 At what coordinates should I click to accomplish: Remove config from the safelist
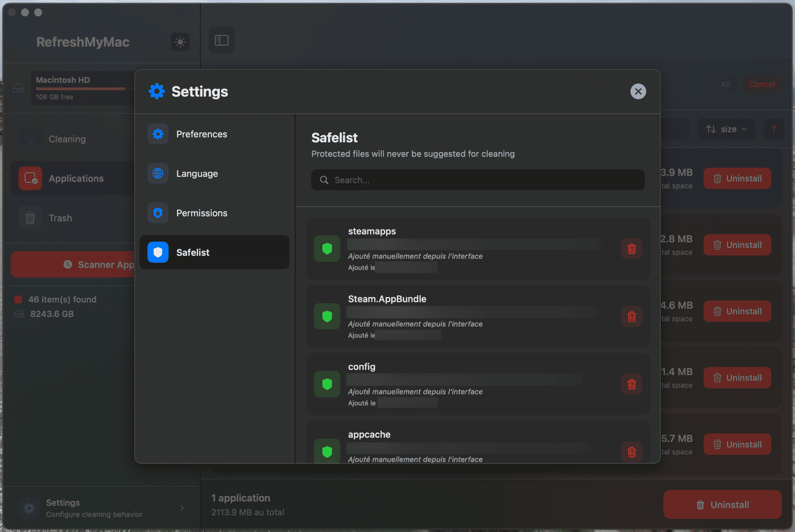(x=632, y=384)
